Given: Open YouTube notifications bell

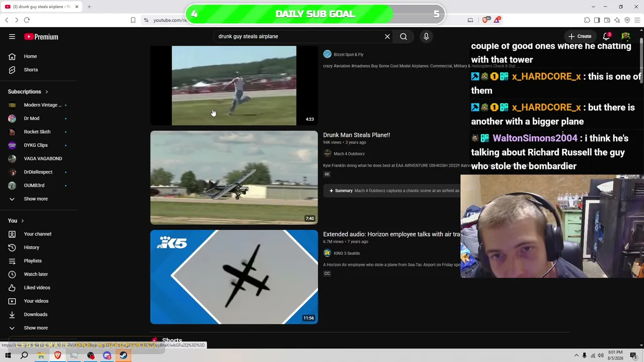Looking at the screenshot, I should (606, 36).
